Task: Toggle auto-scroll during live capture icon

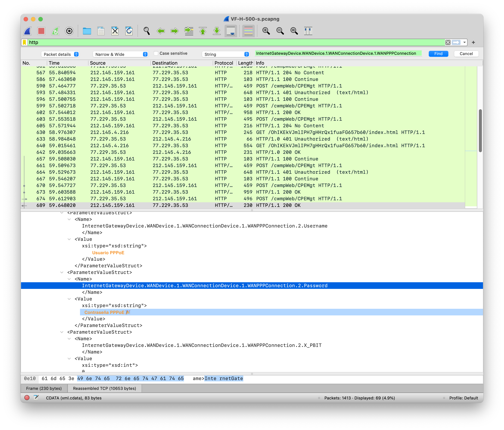Action: click(231, 31)
